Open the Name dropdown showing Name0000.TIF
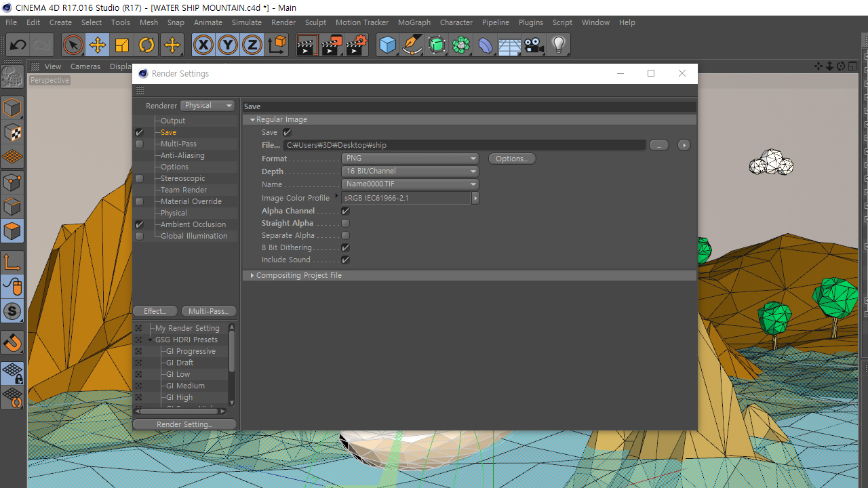Screen dimensions: 868x488 410,184
